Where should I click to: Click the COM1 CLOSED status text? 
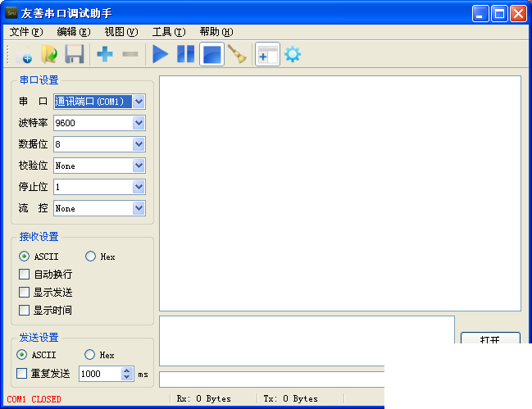pyautogui.click(x=34, y=399)
